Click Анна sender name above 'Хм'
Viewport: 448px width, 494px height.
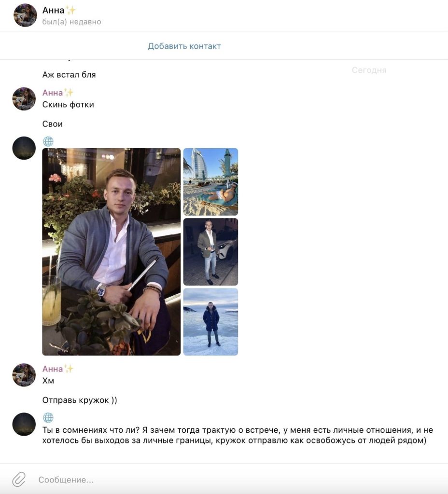[53, 369]
